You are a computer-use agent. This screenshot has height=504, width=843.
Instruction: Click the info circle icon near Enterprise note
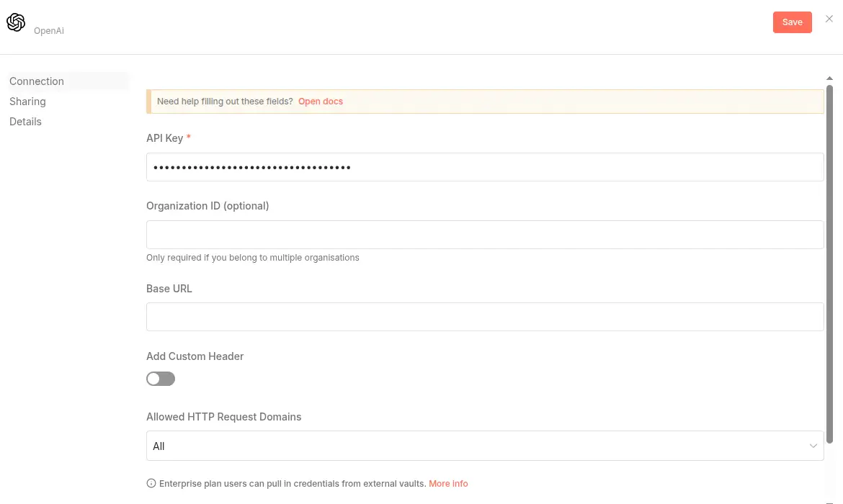(151, 484)
